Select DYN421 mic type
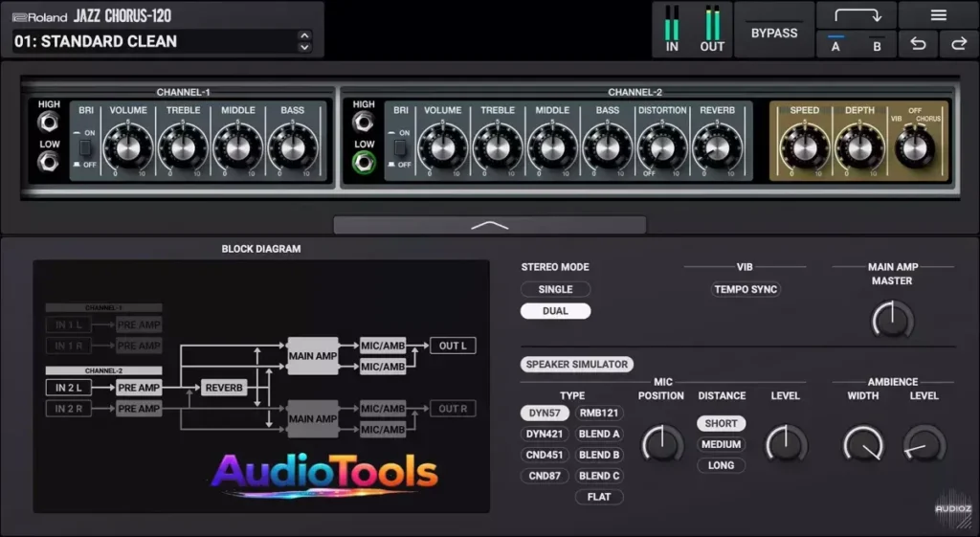 click(545, 434)
